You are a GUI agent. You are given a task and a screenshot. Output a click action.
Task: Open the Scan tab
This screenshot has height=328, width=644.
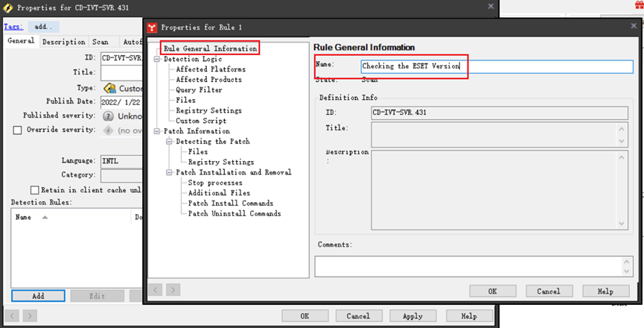(x=100, y=42)
